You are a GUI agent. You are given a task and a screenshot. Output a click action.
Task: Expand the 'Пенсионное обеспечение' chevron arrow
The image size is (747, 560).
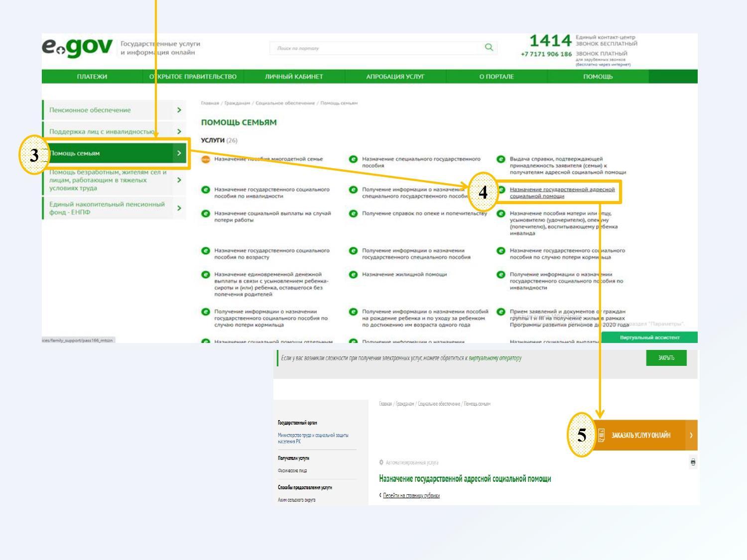tap(179, 110)
